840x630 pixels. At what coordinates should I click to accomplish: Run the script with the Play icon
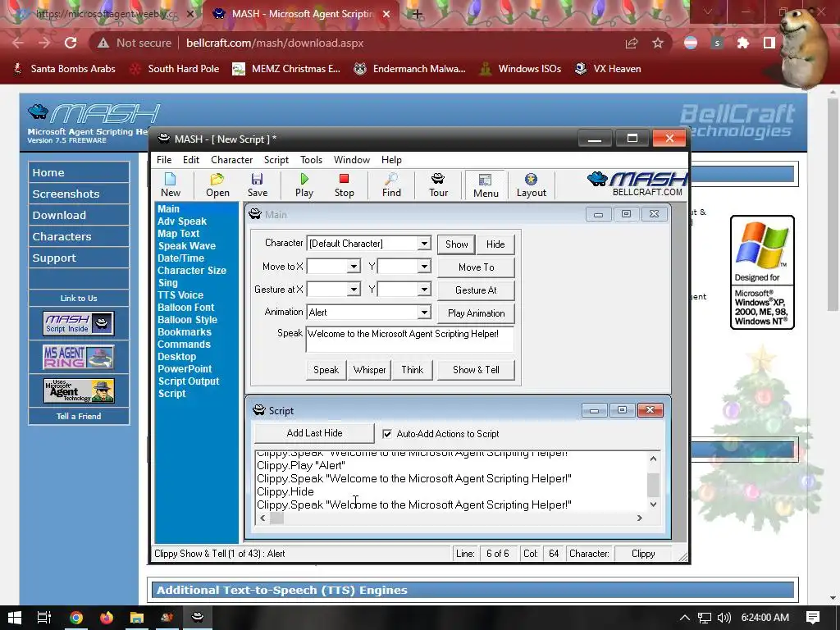click(x=304, y=185)
